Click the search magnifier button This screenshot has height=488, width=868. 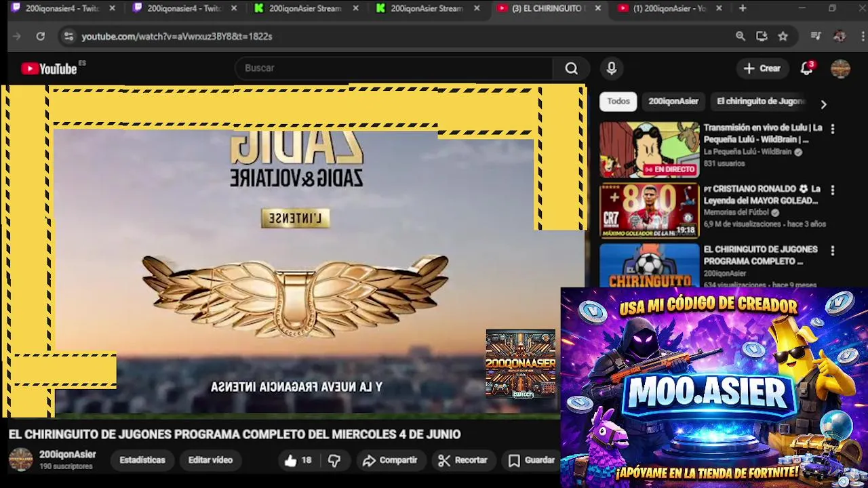click(572, 68)
